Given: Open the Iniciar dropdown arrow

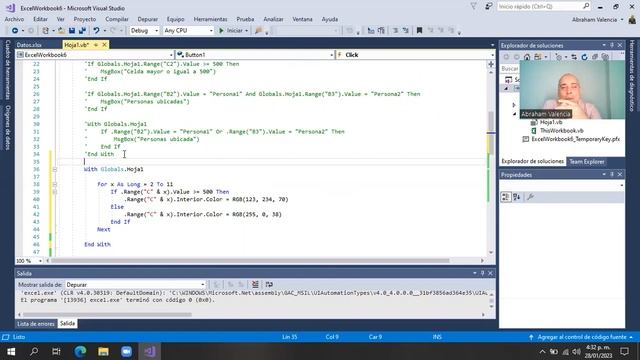Looking at the screenshot, I should click(x=247, y=31).
